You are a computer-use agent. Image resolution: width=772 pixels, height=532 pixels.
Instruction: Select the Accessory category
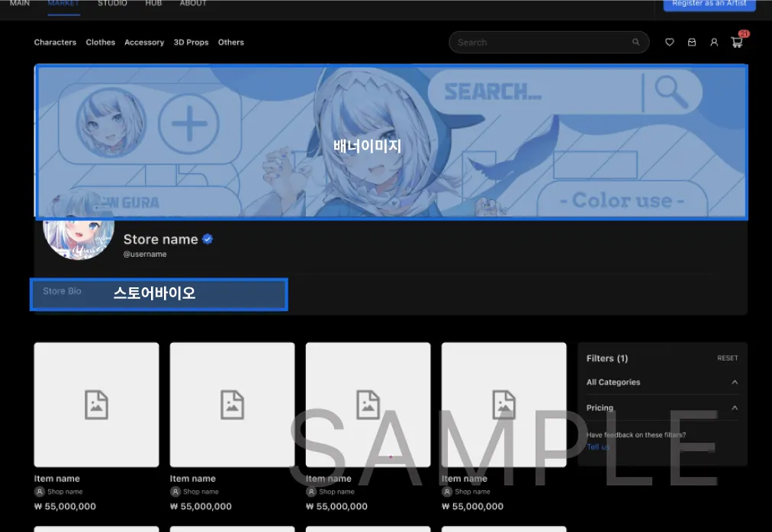click(144, 43)
